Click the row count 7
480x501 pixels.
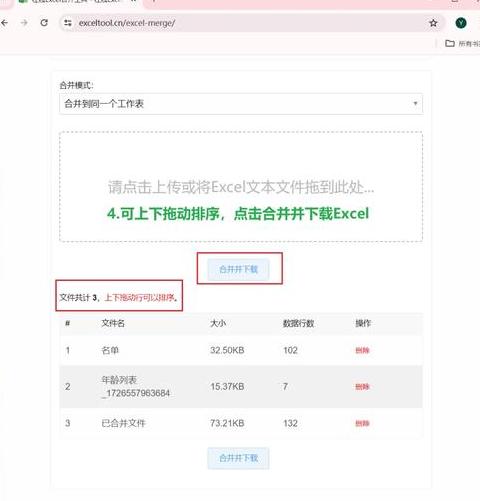285,387
